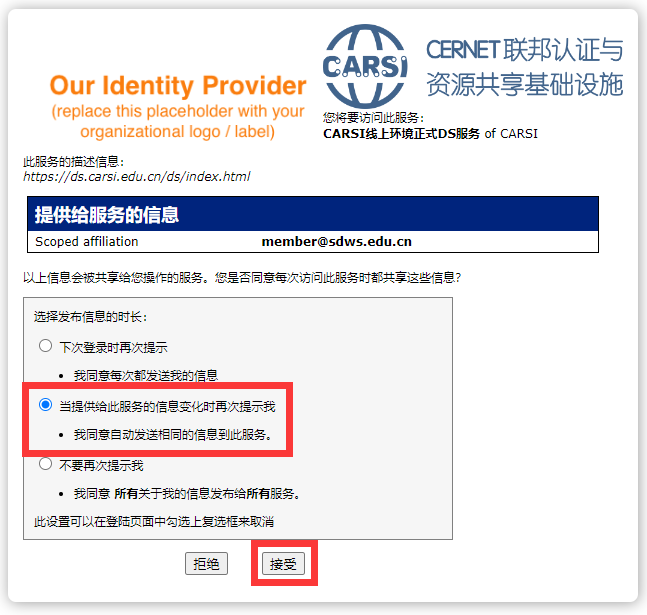Click the ds.carsi.edu.cn service description URL

tap(137, 177)
